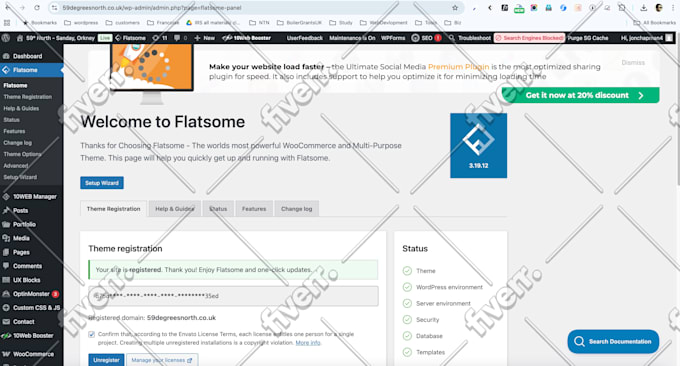Open 10Web Booster in admin bar
Screen dimensions: 680x366
(246, 38)
